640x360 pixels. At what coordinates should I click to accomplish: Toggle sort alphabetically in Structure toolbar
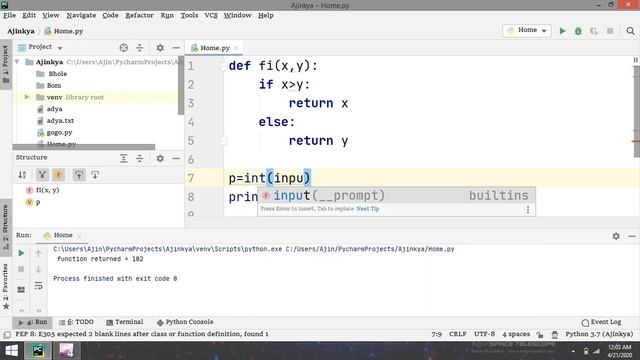pos(22,175)
